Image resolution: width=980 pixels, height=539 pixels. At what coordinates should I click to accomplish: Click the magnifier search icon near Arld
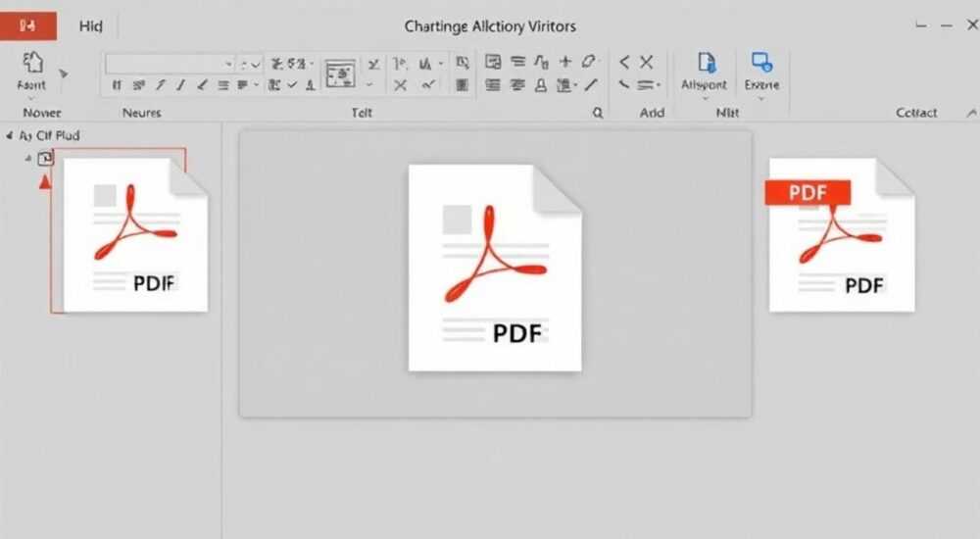[x=598, y=113]
